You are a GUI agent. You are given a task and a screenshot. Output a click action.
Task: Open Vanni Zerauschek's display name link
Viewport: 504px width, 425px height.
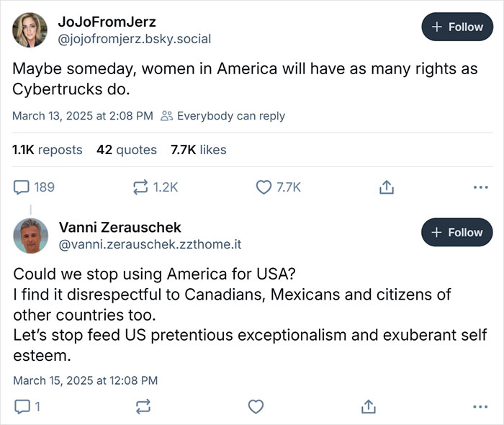(x=120, y=228)
